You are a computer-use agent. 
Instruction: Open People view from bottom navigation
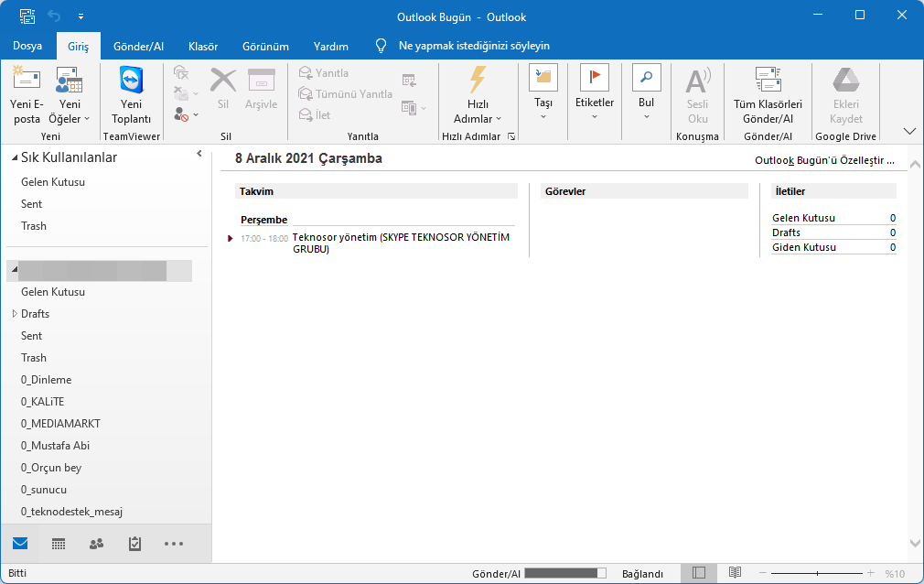[x=96, y=543]
